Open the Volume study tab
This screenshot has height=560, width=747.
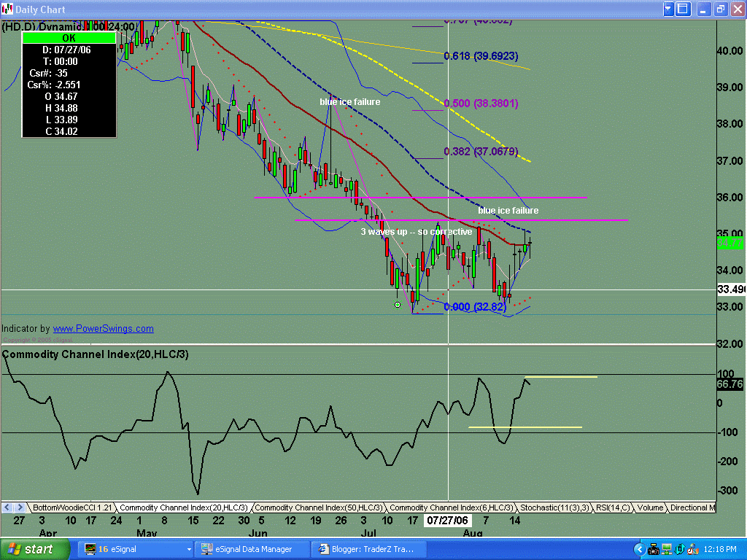(x=650, y=507)
